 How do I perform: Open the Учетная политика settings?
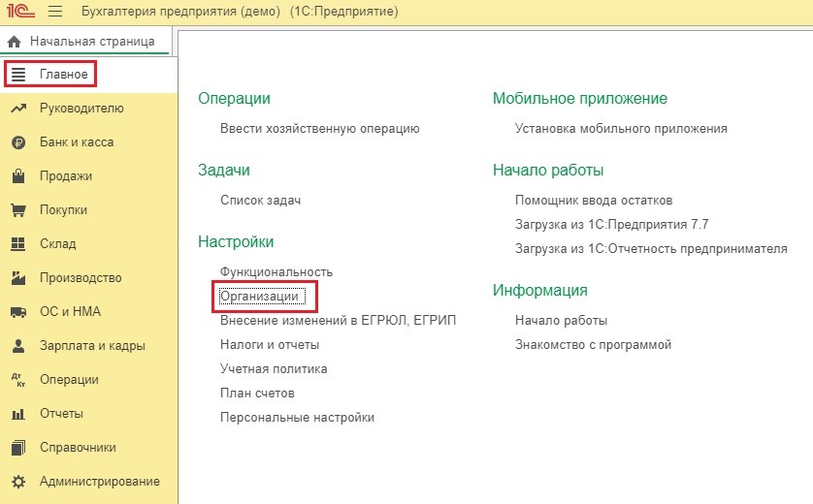coord(274,369)
